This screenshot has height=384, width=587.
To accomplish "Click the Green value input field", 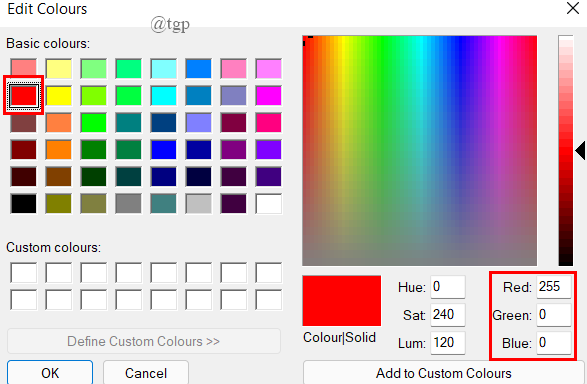I will click(x=554, y=315).
